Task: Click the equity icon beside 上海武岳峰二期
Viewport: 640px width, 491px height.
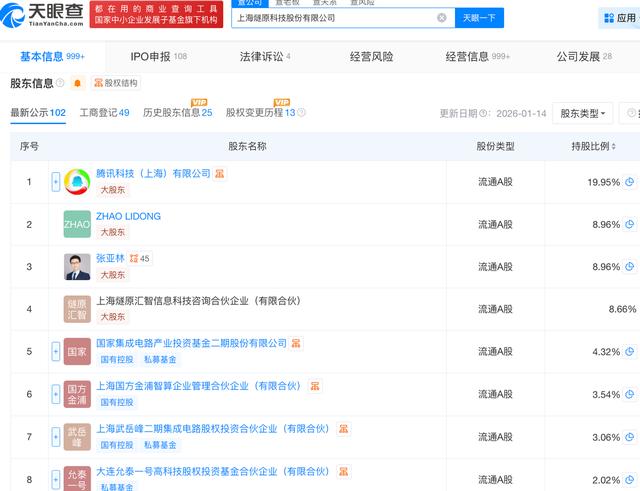Action: 344,429
